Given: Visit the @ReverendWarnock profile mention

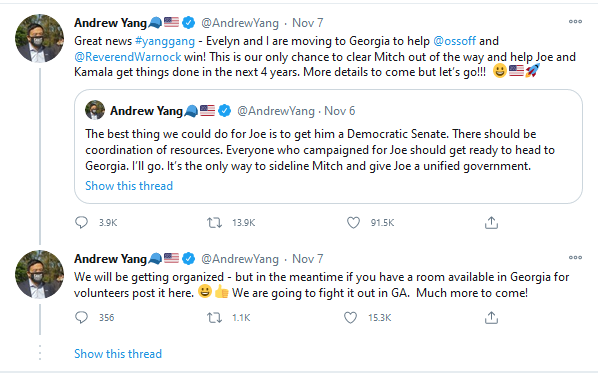Looking at the screenshot, I should point(128,57).
